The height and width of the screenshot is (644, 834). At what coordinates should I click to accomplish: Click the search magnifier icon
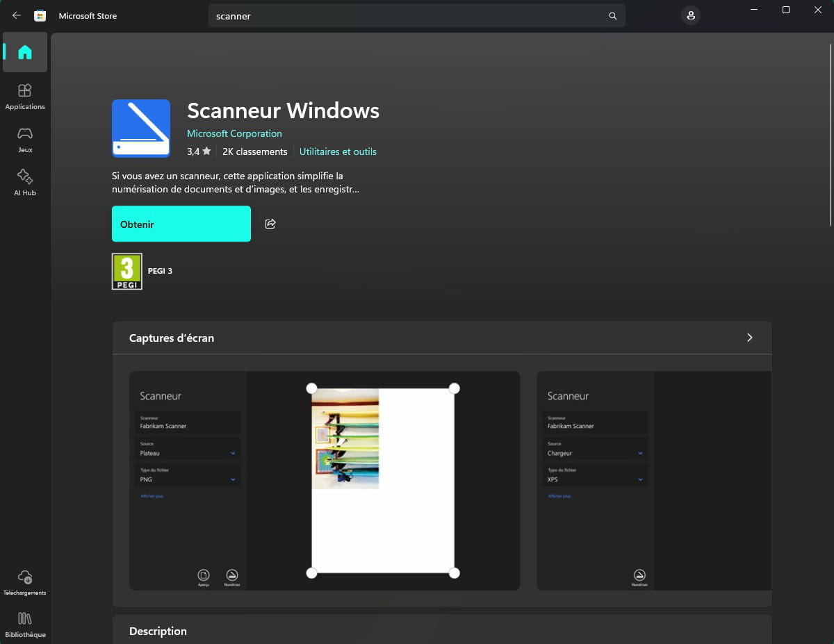pyautogui.click(x=612, y=16)
